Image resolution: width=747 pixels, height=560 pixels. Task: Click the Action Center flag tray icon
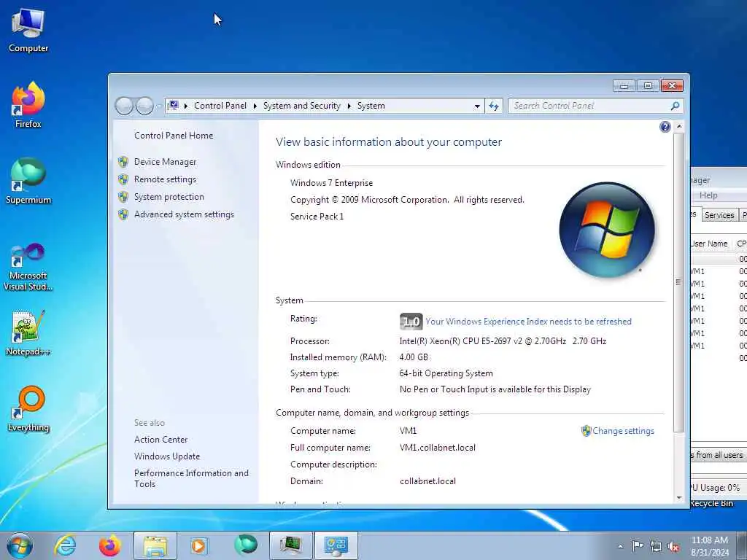637,545
